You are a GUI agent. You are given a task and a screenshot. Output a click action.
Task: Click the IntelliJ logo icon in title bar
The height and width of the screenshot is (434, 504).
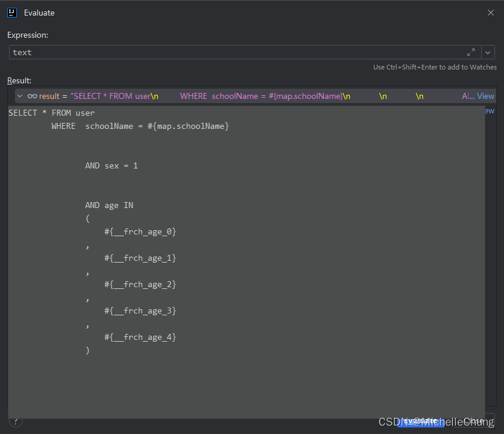click(x=12, y=13)
